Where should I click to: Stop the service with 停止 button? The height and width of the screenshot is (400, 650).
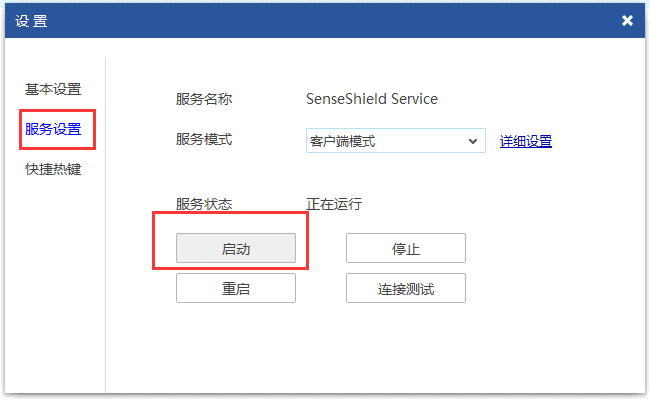(x=406, y=248)
